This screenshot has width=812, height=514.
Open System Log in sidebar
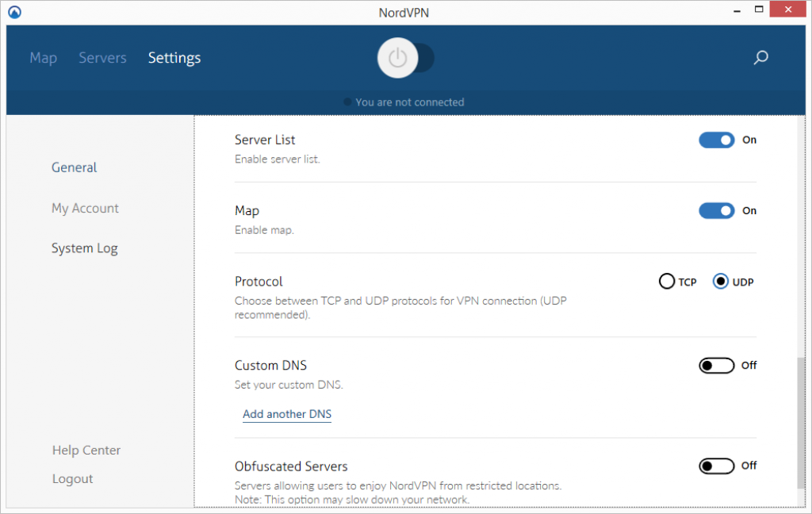tap(84, 249)
